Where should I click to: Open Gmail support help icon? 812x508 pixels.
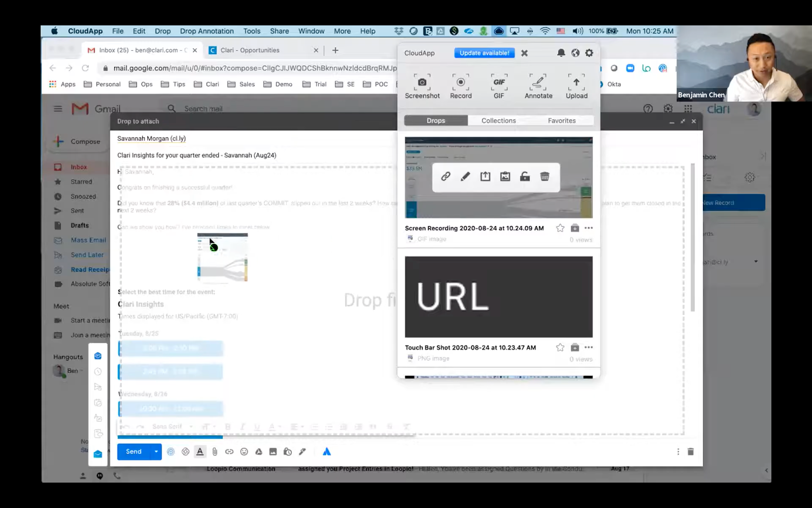648,109
